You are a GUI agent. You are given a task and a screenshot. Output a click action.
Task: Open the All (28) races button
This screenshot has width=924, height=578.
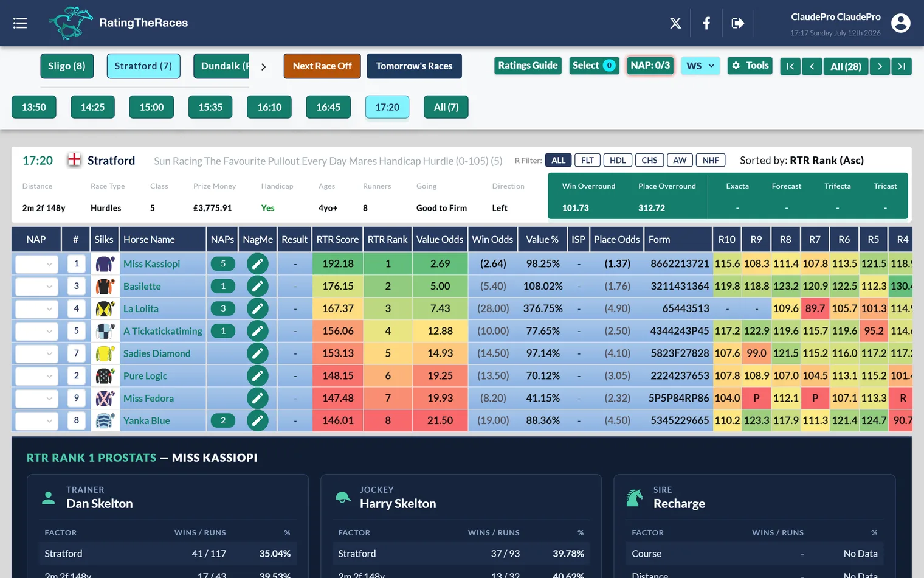(846, 66)
